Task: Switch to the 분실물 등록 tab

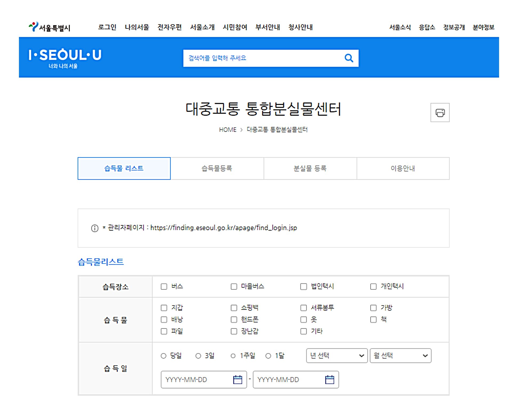Action: pyautogui.click(x=310, y=168)
